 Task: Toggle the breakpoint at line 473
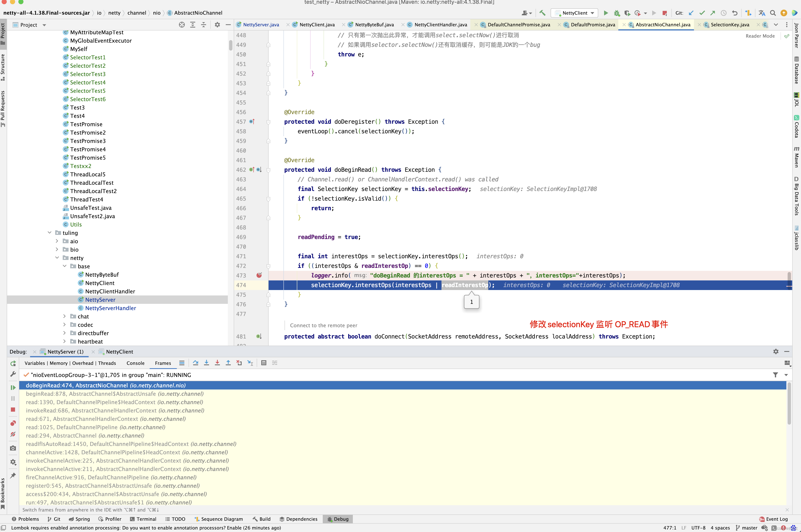click(x=259, y=275)
